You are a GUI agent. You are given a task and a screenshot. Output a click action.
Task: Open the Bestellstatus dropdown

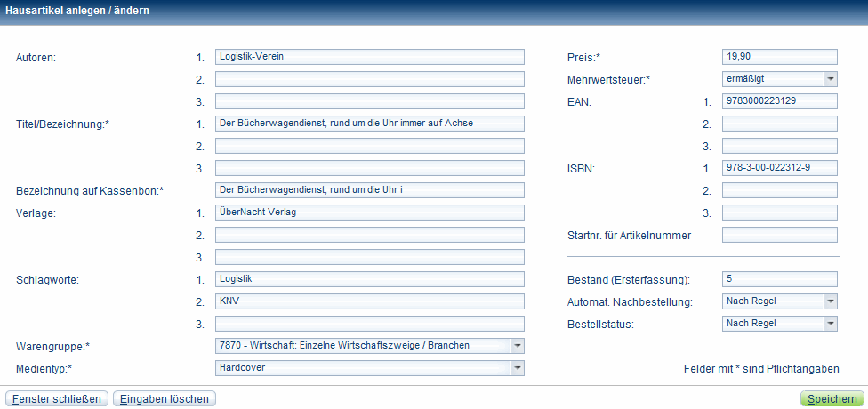(x=830, y=324)
